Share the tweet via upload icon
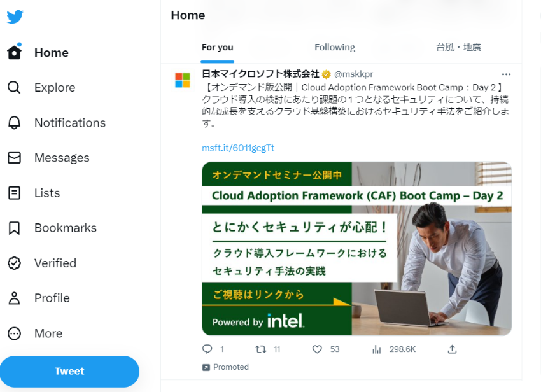 point(452,349)
